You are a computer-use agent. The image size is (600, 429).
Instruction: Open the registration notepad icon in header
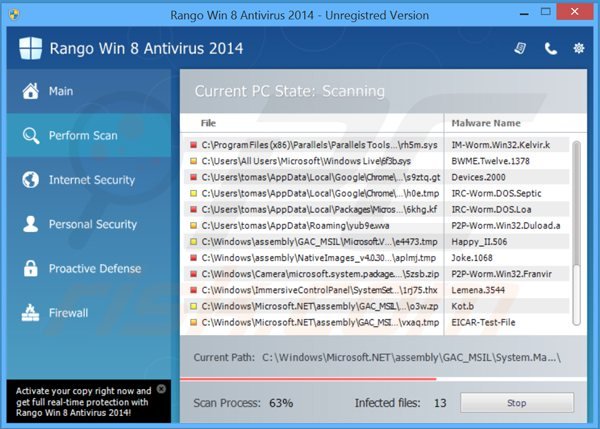coord(520,48)
